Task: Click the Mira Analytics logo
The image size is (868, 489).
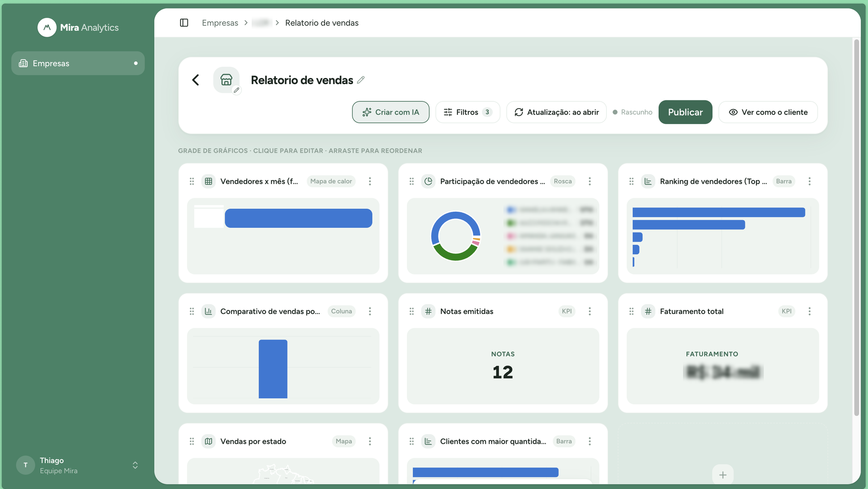Action: (x=78, y=28)
